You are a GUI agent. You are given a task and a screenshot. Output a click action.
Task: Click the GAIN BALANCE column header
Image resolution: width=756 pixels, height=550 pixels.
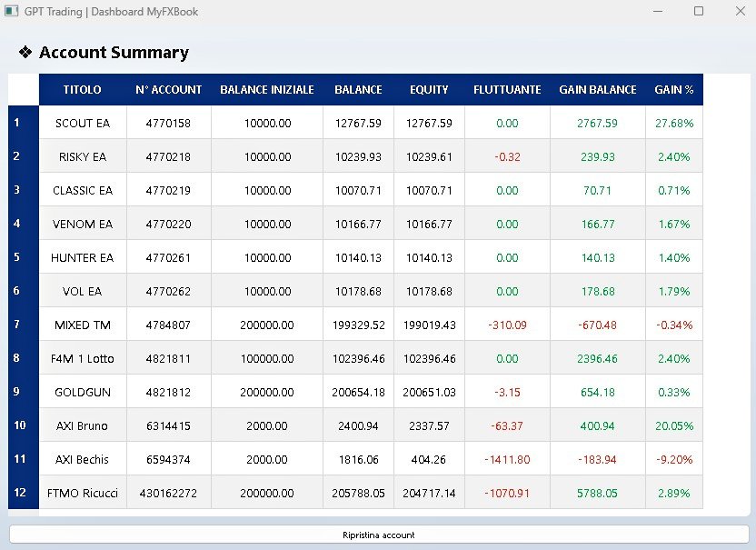[598, 90]
